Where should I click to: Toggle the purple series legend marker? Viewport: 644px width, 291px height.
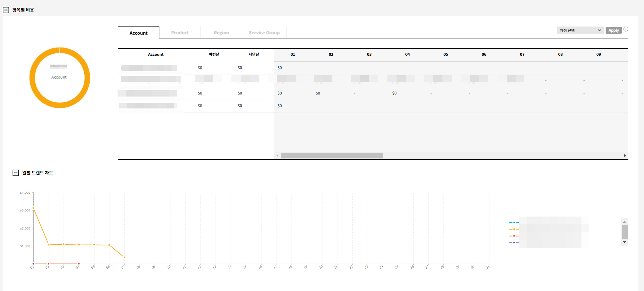[514, 243]
